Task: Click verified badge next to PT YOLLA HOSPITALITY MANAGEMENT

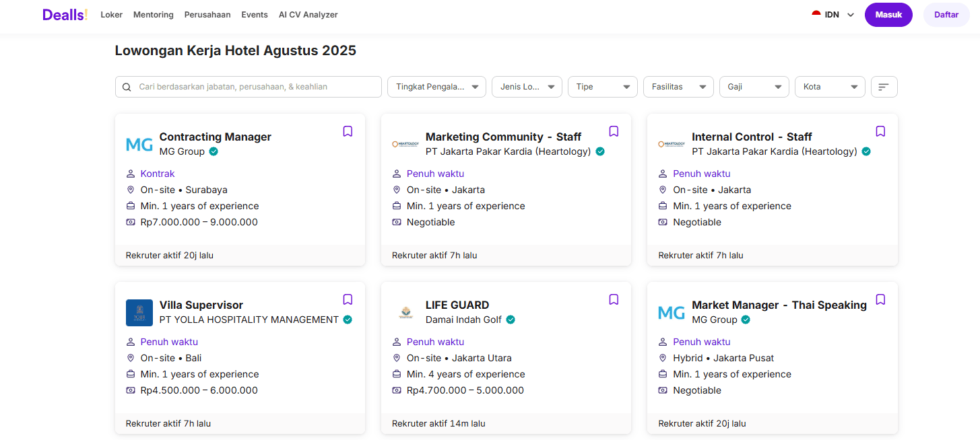Action: [x=348, y=320]
